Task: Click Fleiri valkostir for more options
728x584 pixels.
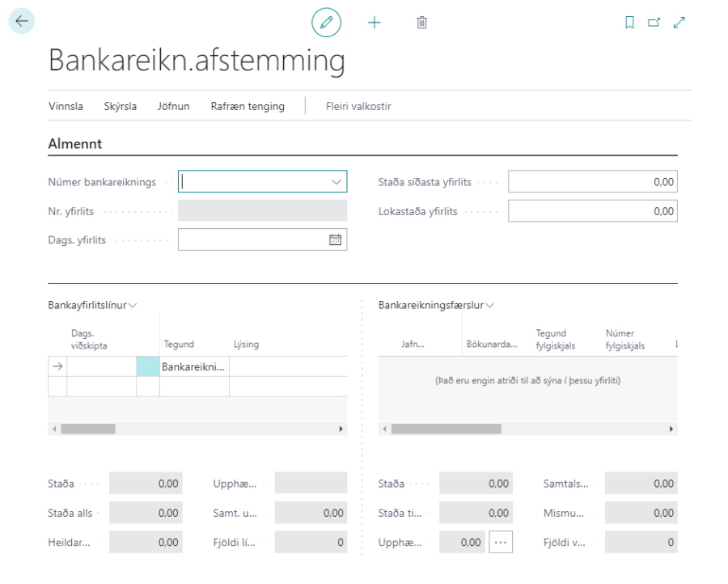Action: 358,106
